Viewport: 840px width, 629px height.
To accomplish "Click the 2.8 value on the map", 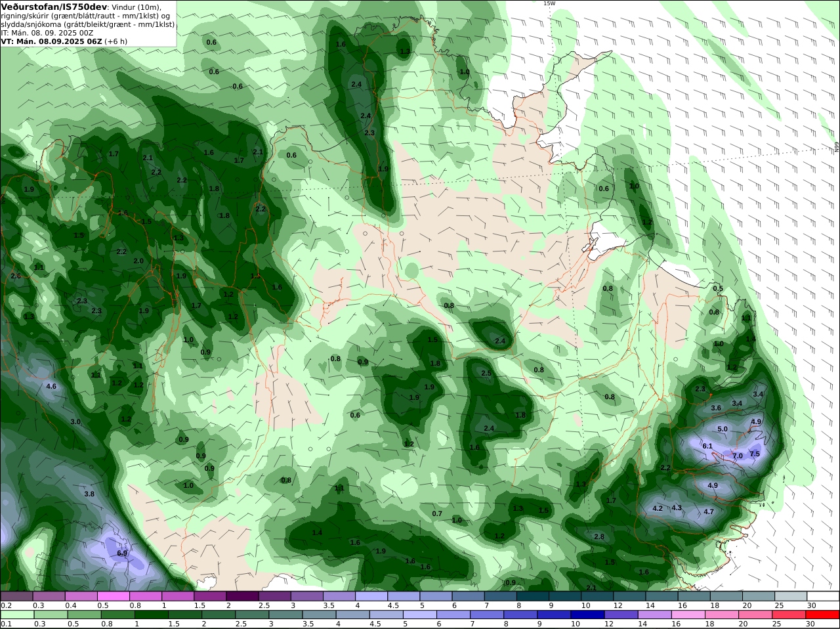I will pyautogui.click(x=599, y=536).
